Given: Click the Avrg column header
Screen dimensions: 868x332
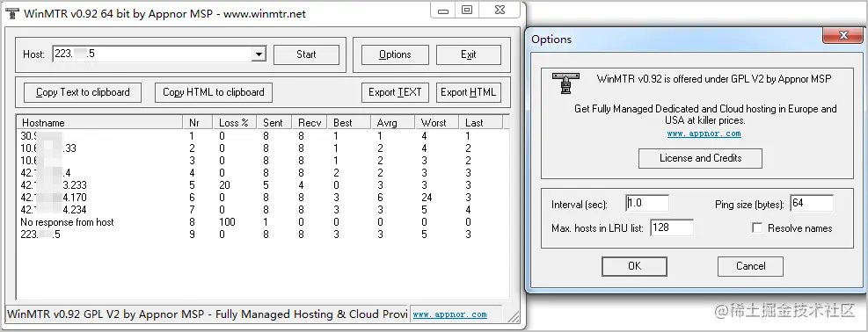Looking at the screenshot, I should (393, 123).
